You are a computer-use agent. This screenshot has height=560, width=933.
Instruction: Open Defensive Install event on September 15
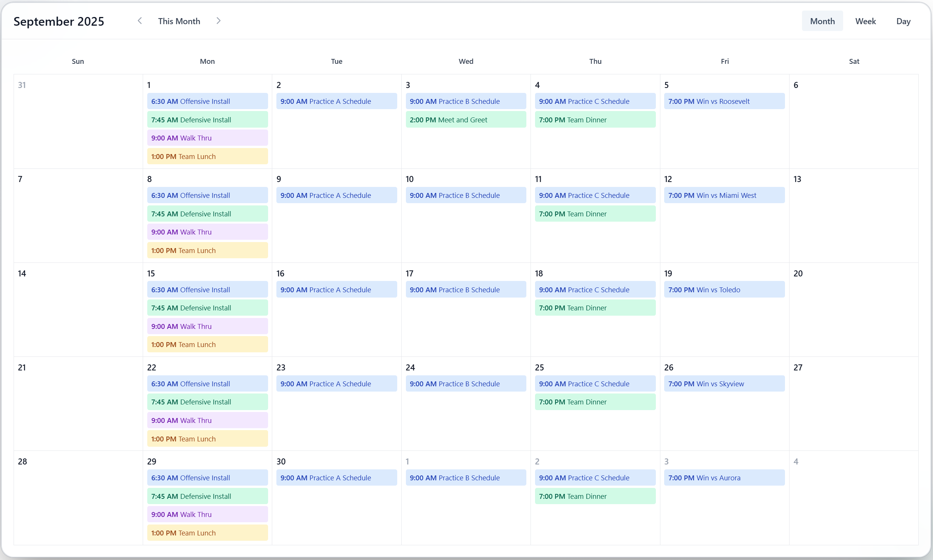(208, 308)
